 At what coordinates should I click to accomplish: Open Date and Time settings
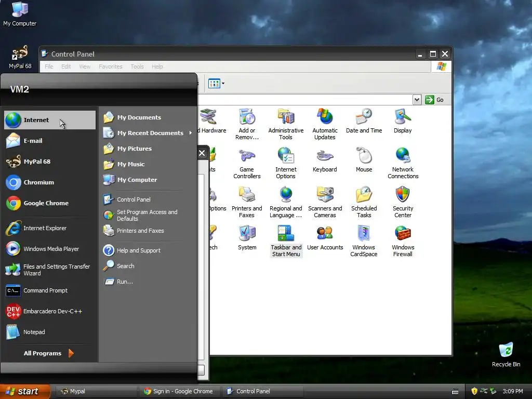tap(364, 121)
